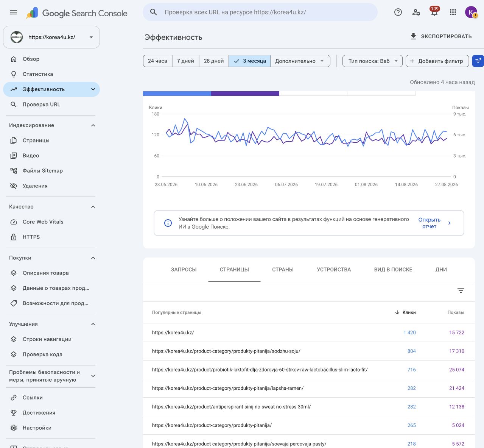The image size is (484, 448).
Task: Switch to the ДНИ tab
Action: click(441, 270)
